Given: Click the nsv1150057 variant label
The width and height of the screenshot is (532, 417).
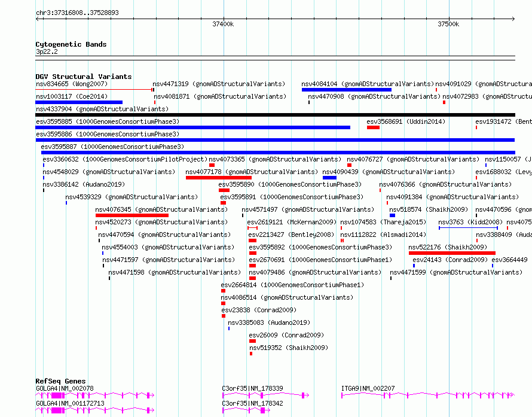Looking at the screenshot, I should (x=508, y=159).
